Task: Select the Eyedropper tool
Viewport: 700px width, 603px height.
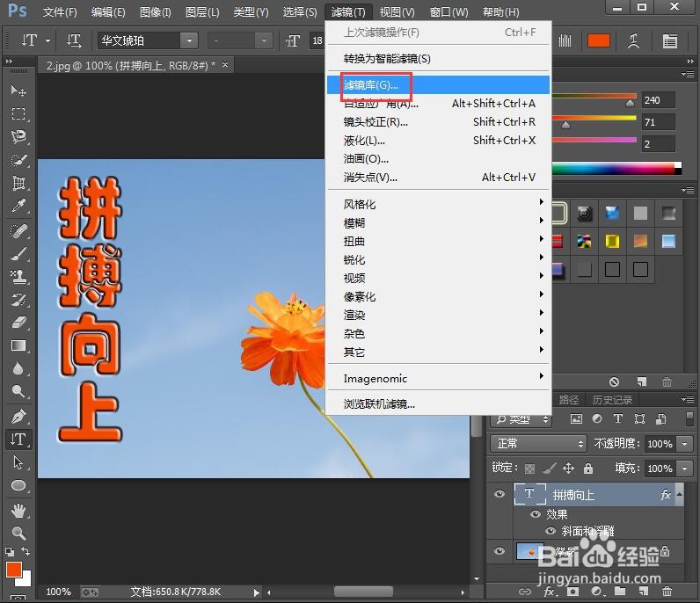Action: click(18, 206)
